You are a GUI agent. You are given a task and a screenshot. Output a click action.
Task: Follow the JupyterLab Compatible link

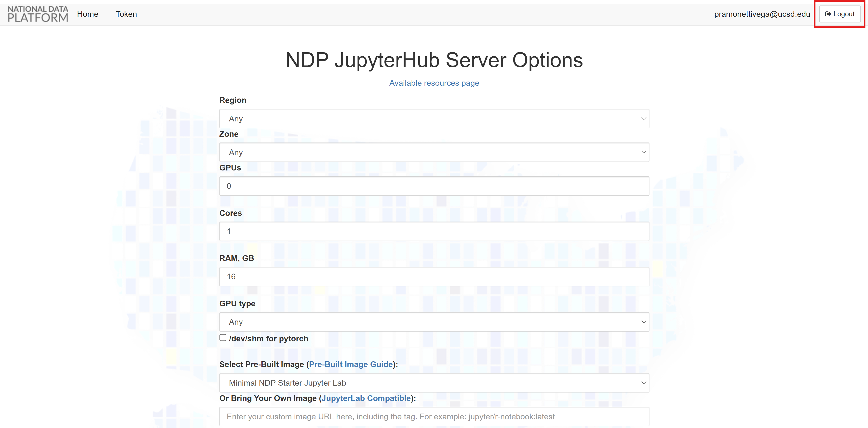366,398
